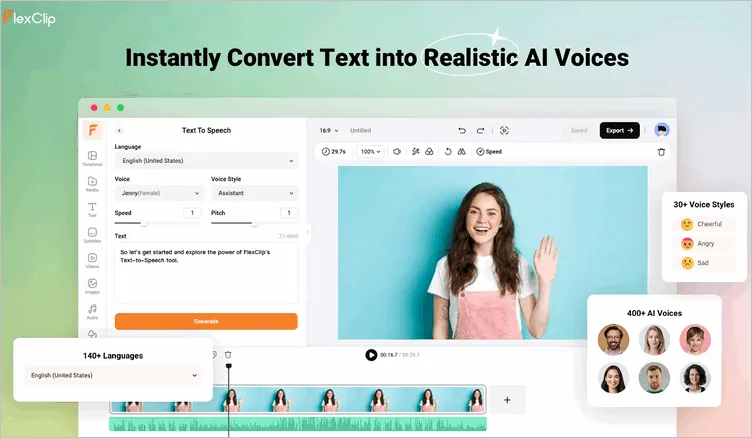This screenshot has height=438, width=752.
Task: Open the 16:9 aspect ratio dropdown
Action: coord(329,130)
